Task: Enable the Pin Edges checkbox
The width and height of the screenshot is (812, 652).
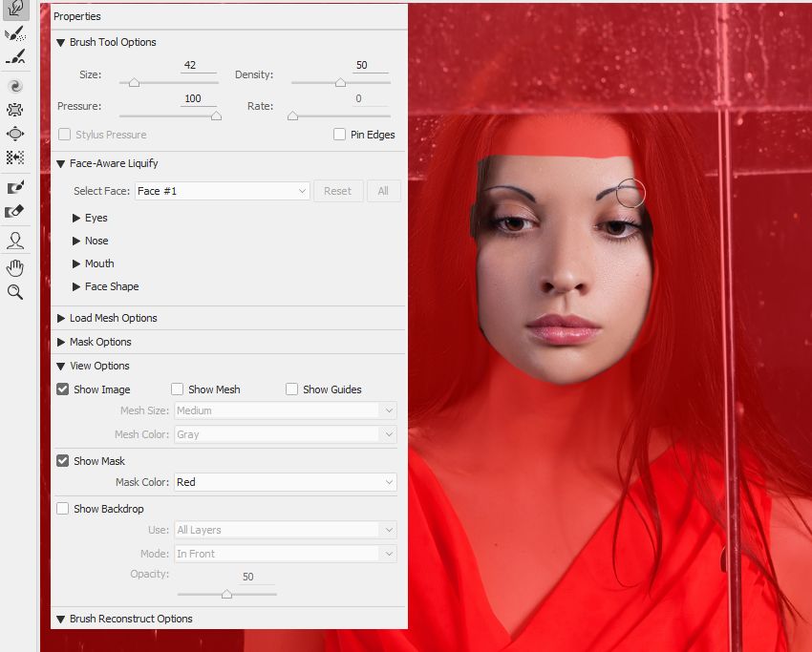Action: (339, 135)
